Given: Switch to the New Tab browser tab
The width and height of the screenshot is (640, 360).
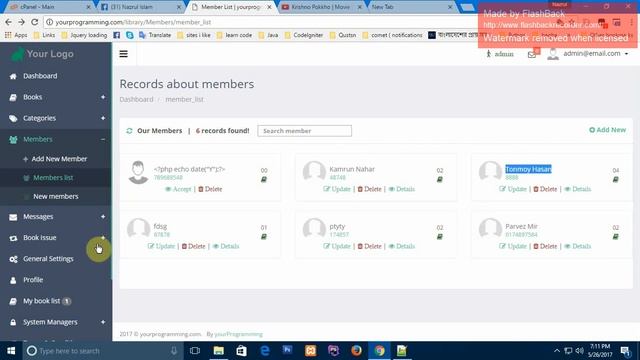Looking at the screenshot, I should pos(411,7).
